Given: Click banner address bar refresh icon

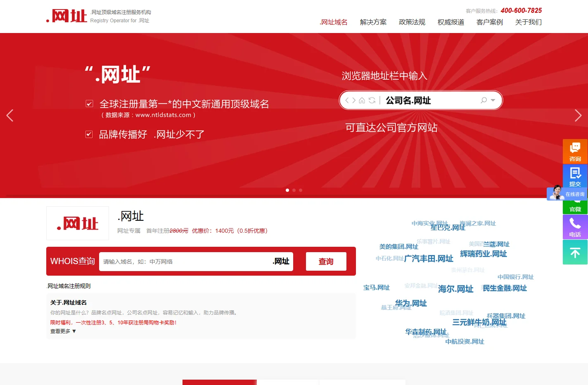Looking at the screenshot, I should click(x=372, y=100).
